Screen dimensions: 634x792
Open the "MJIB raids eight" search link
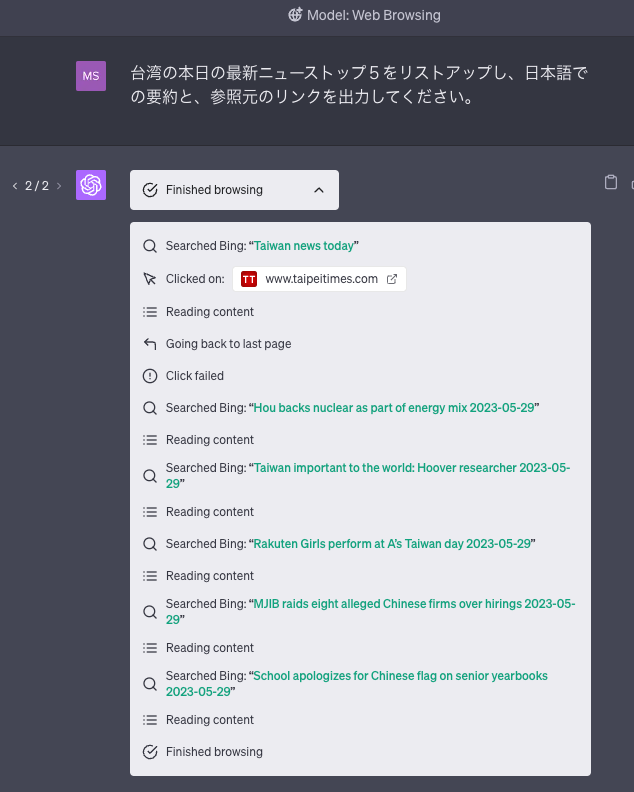(370, 611)
